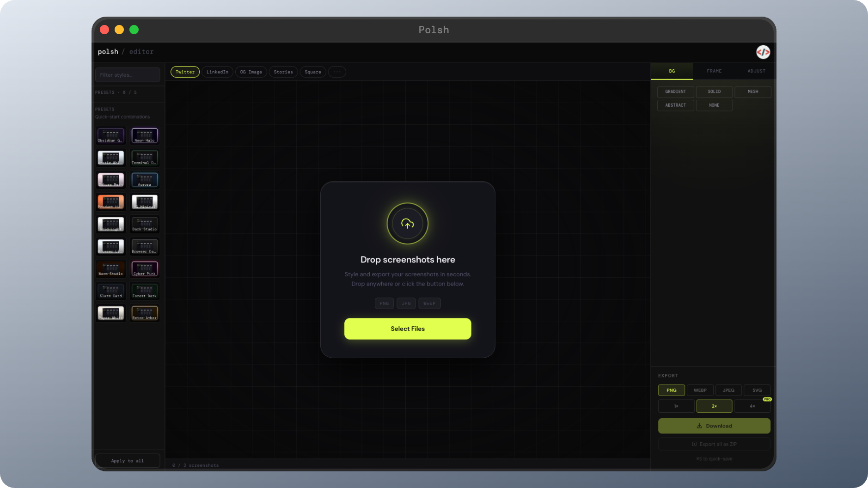
Task: Select the OG Image size option
Action: point(251,72)
